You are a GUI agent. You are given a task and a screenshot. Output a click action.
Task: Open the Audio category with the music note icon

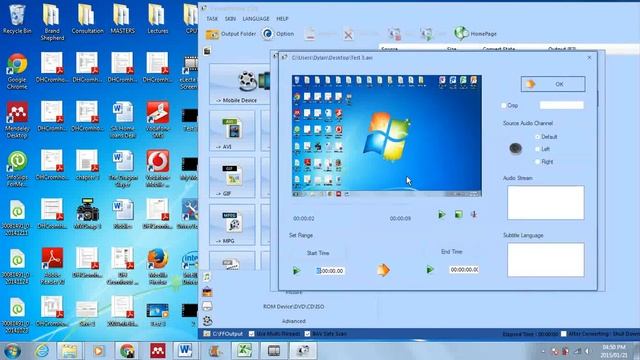(207, 277)
